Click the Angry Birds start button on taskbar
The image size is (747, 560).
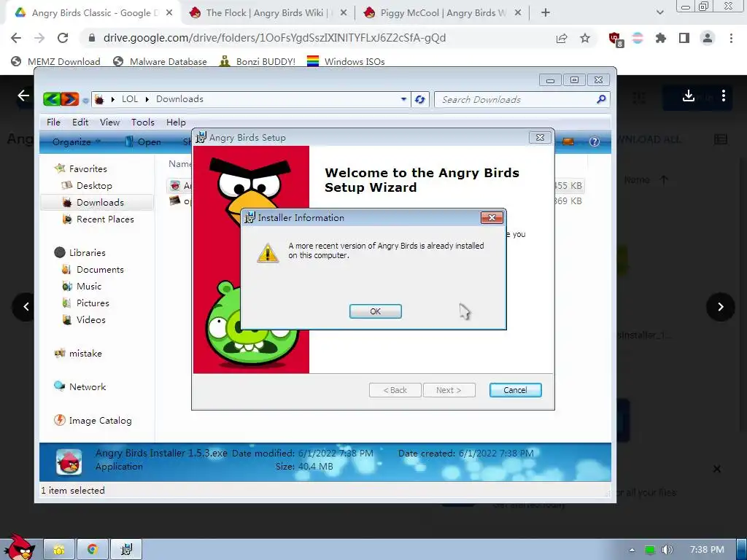click(x=19, y=548)
